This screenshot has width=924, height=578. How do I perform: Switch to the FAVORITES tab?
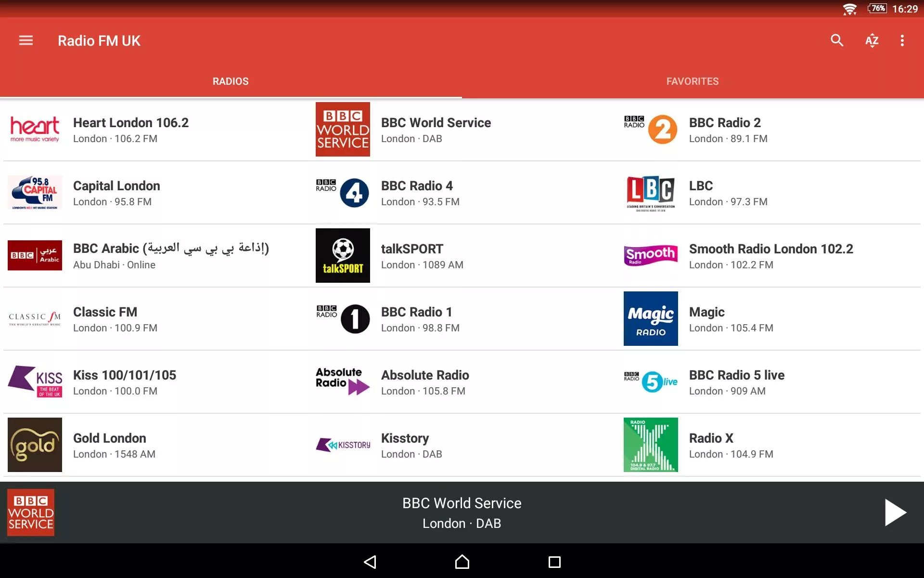[x=693, y=81]
